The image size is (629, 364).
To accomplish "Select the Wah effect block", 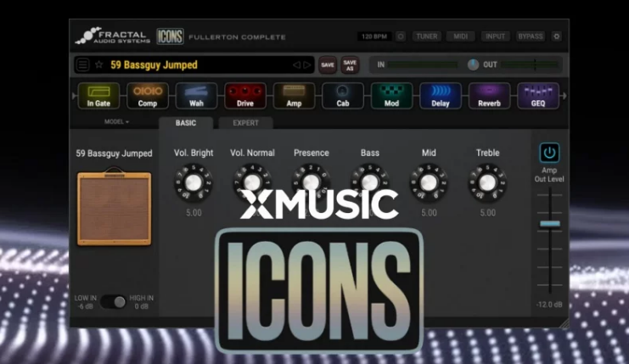I will pos(196,96).
